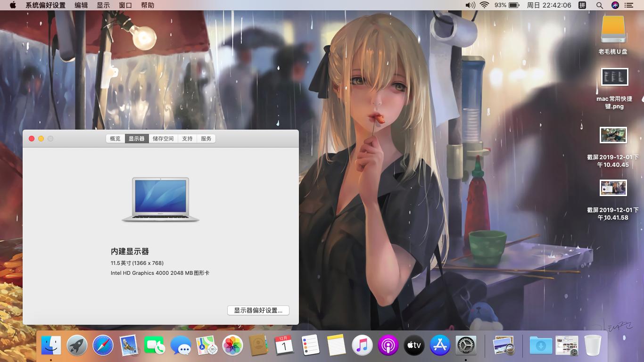
Task: Open the 编辑 menu
Action: (x=81, y=5)
